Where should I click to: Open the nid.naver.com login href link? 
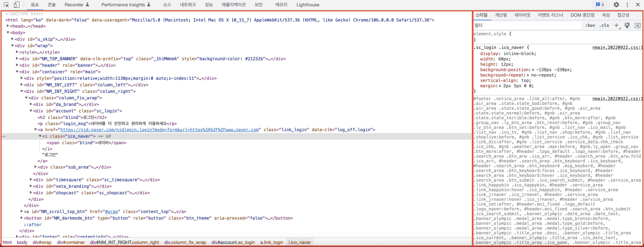pyautogui.click(x=159, y=130)
